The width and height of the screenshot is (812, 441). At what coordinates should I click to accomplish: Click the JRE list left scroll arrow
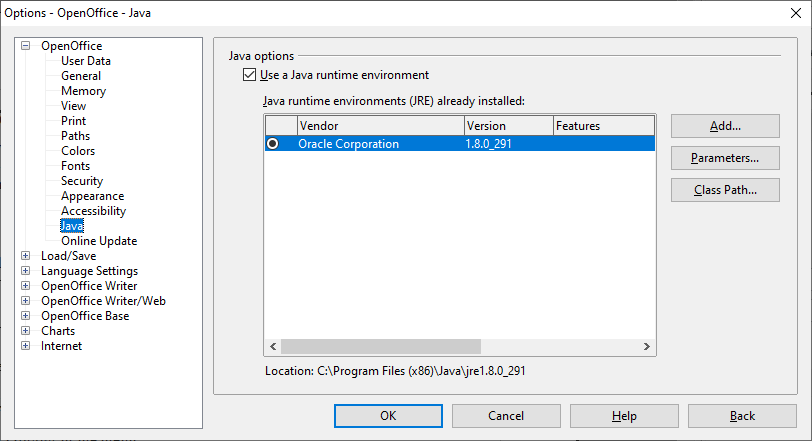pos(273,346)
